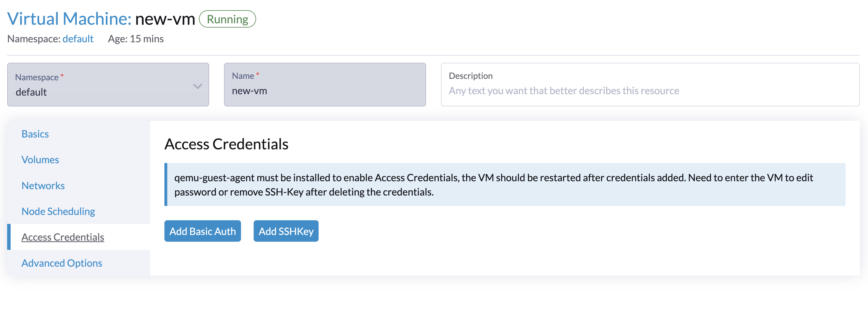Click the Access Credentials page heading
This screenshot has height=322, width=868.
click(226, 144)
